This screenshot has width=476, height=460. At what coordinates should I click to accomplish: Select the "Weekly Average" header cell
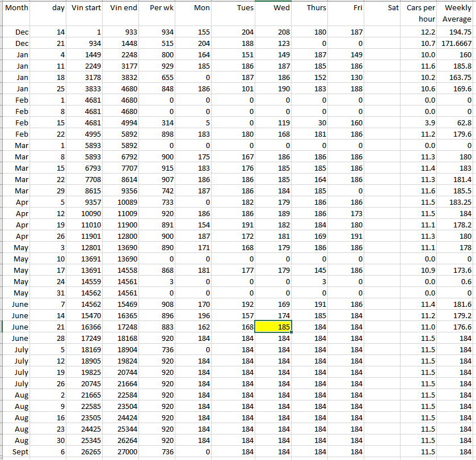[x=457, y=14]
